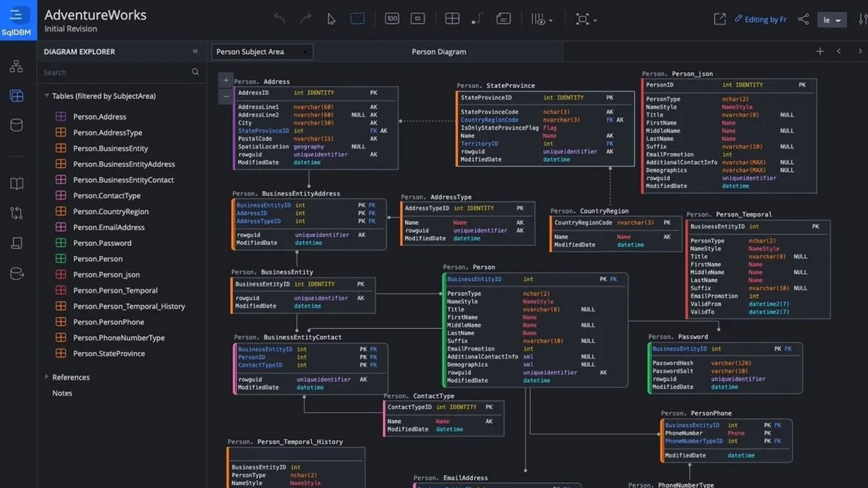The width and height of the screenshot is (868, 488).
Task: Click PasswordHash row in Password table
Action: click(726, 363)
